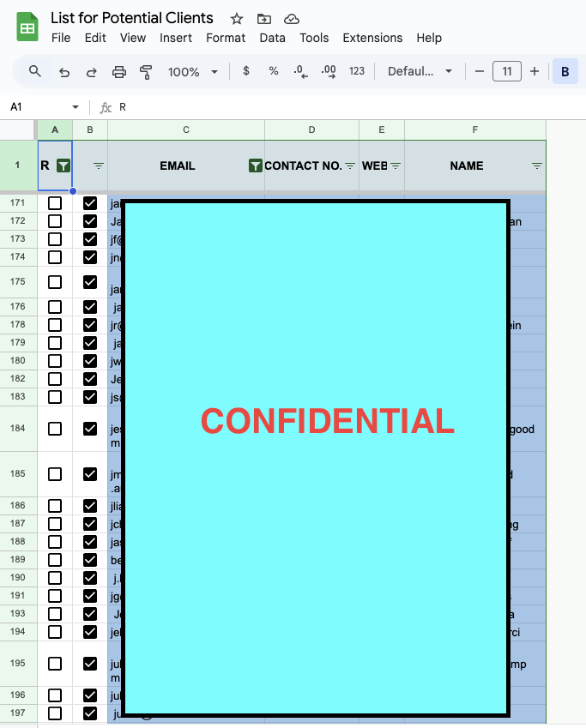Click the select-all corner box
This screenshot has height=728, width=586.
click(18, 130)
